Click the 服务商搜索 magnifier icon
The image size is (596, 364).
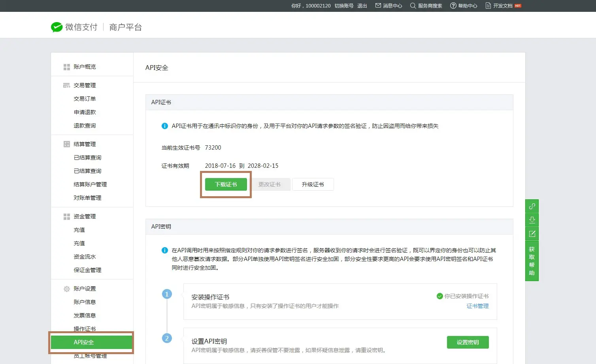(x=413, y=6)
